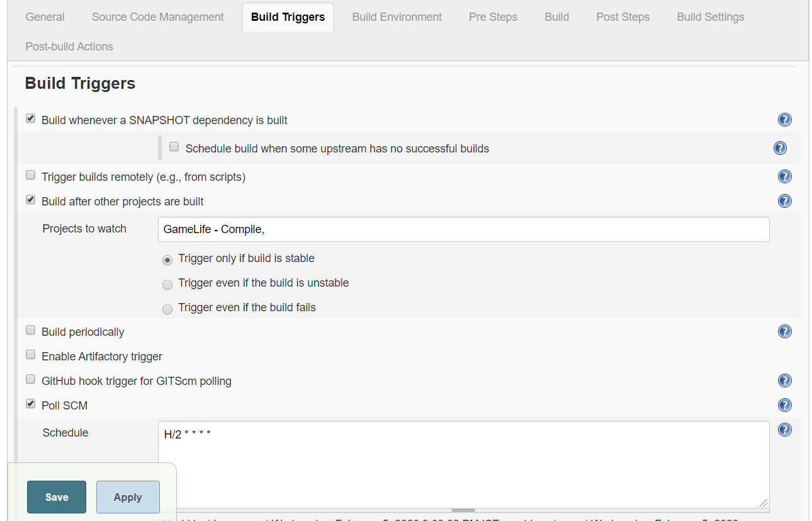Choose Trigger even if build is unstable
The width and height of the screenshot is (812, 521).
click(x=167, y=285)
